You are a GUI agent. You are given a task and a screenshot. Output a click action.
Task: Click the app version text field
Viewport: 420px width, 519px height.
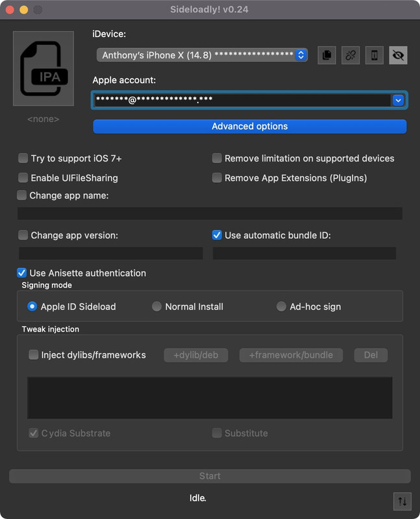coord(111,253)
